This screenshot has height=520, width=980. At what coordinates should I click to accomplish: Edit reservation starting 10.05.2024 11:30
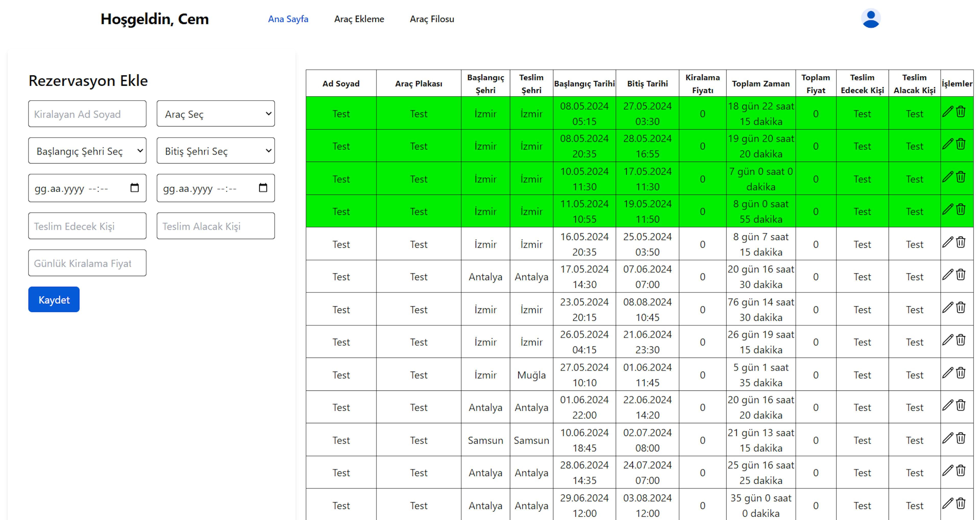(x=948, y=177)
